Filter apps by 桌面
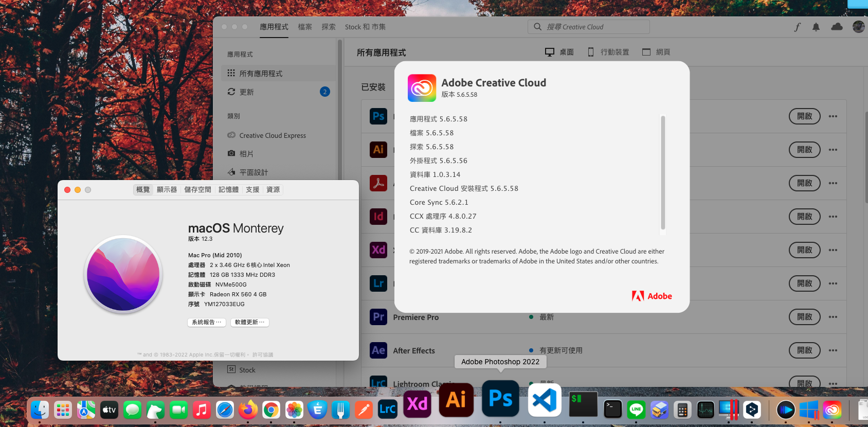The height and width of the screenshot is (427, 868). 559,52
